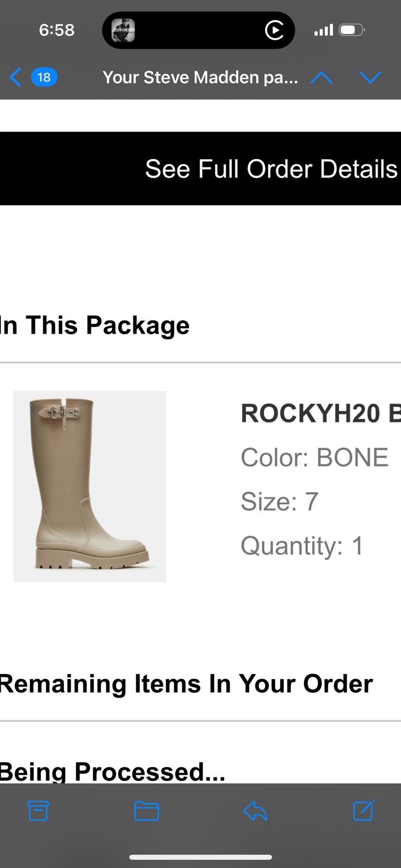Tap the 6:58 clock in the status bar
The width and height of the screenshot is (401, 868).
point(56,30)
